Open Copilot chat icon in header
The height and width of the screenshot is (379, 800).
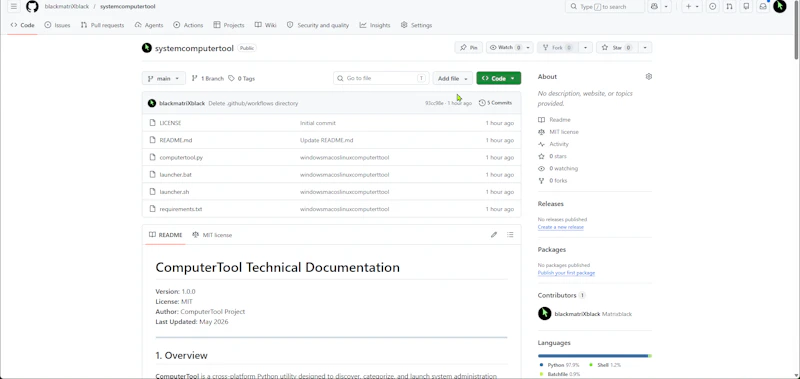tap(654, 7)
